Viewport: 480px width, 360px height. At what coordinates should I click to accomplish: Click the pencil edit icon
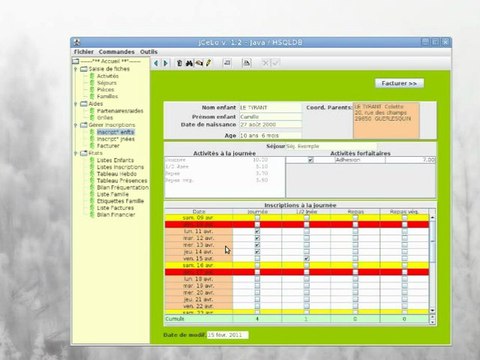[208, 63]
